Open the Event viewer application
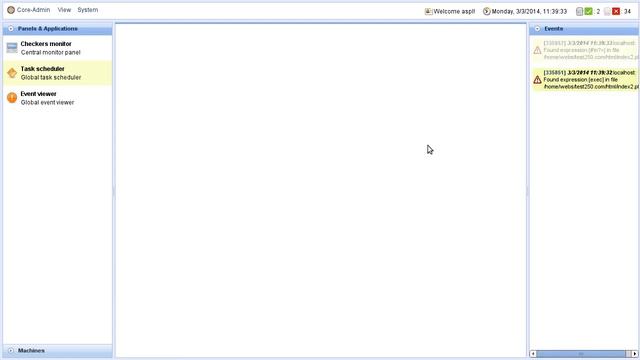 (58, 98)
